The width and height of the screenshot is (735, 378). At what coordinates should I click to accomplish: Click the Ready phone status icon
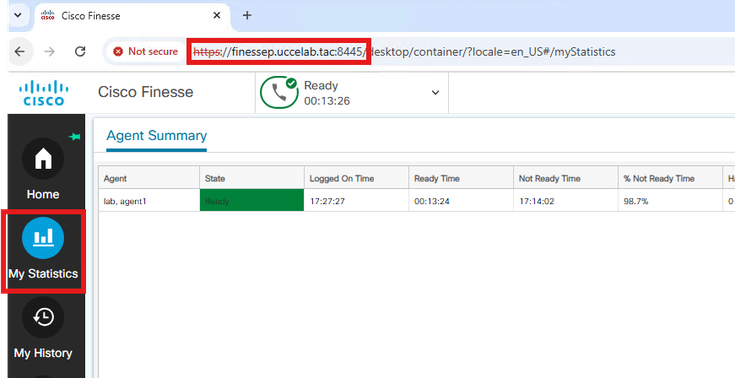pyautogui.click(x=279, y=93)
